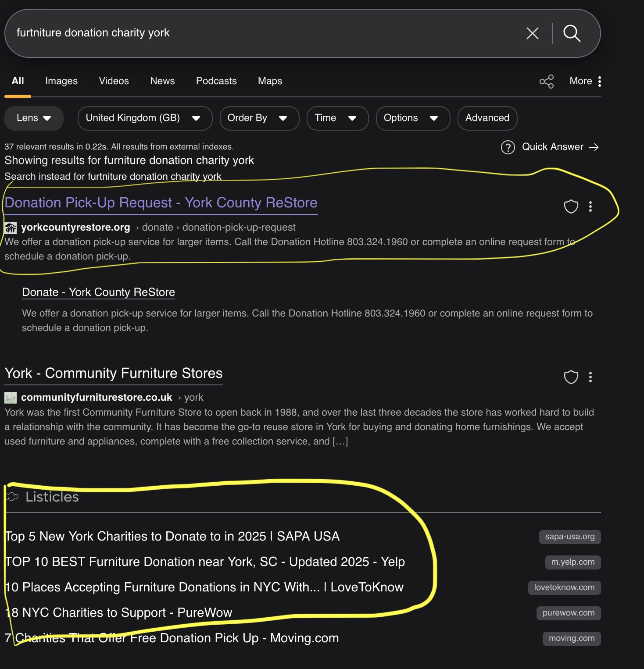Clear the search query with X icon
This screenshot has width=644, height=669.
(x=532, y=33)
